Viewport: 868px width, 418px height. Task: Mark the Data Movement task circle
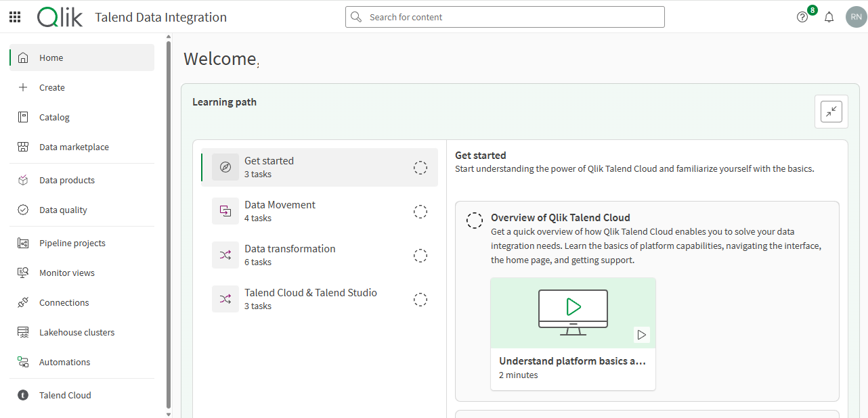420,212
